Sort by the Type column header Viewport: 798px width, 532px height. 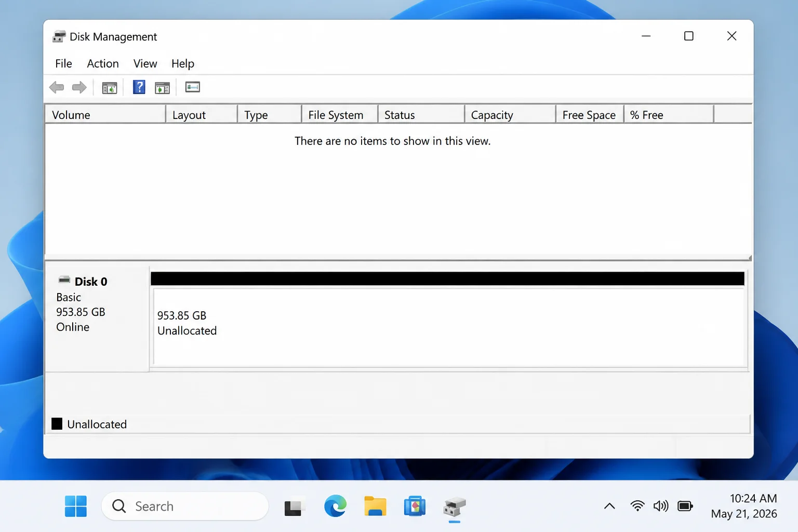click(x=270, y=115)
